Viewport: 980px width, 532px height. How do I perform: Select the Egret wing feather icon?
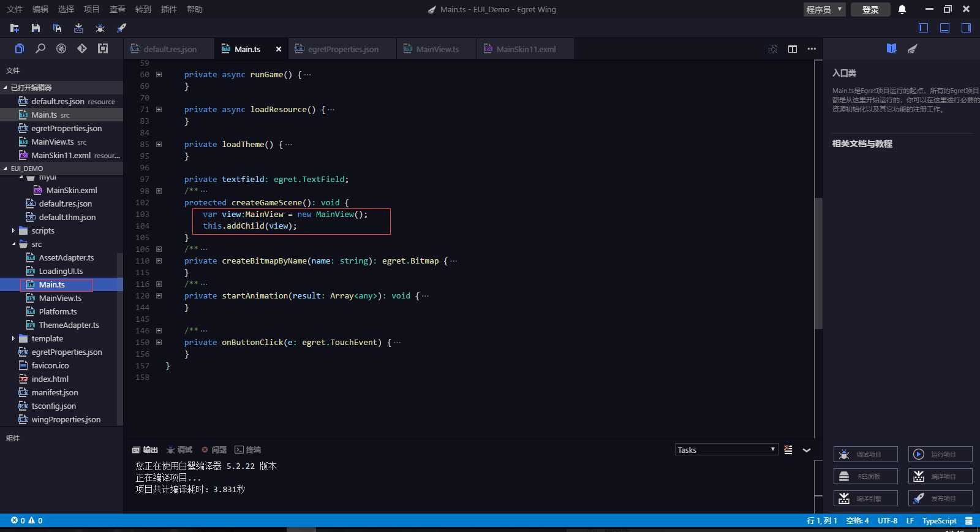pyautogui.click(x=913, y=48)
